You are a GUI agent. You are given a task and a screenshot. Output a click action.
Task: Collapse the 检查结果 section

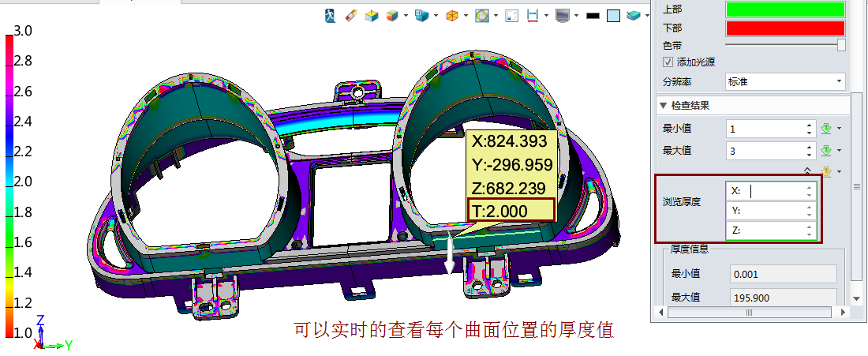point(663,105)
